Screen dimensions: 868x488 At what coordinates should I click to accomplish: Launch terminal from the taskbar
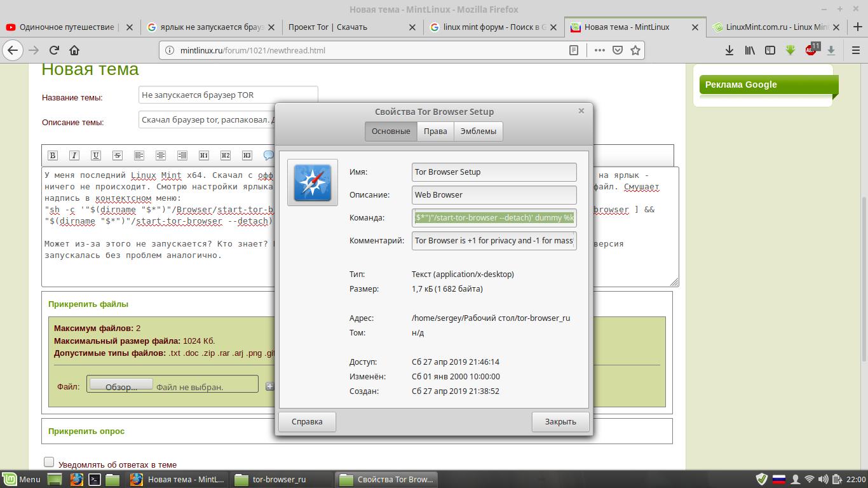(94, 480)
